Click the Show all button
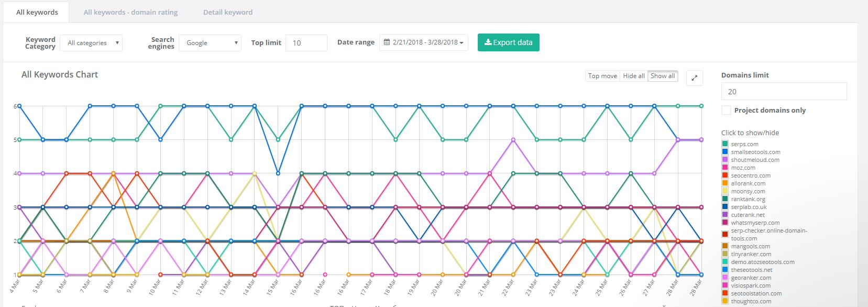This screenshot has height=307, width=868. [x=663, y=76]
